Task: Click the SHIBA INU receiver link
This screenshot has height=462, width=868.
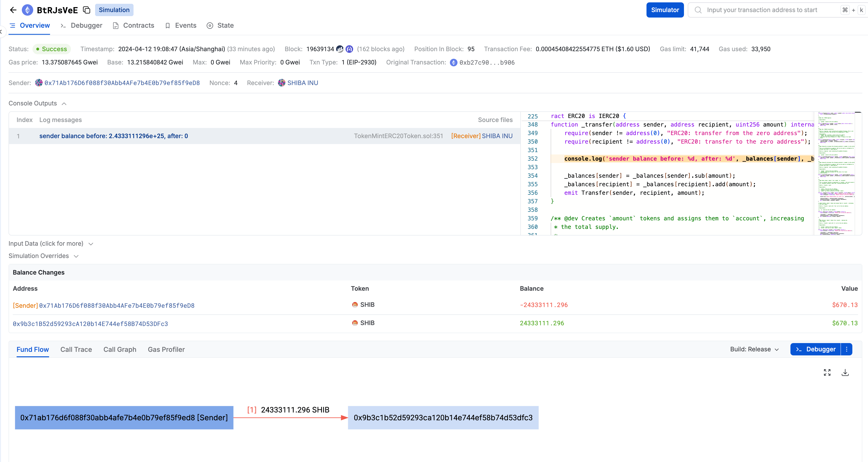Action: pyautogui.click(x=302, y=83)
